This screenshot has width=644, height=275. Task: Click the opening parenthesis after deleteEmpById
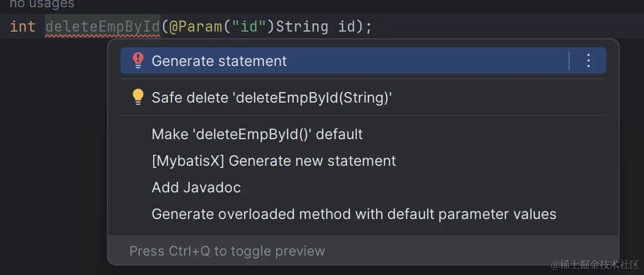[x=165, y=26]
